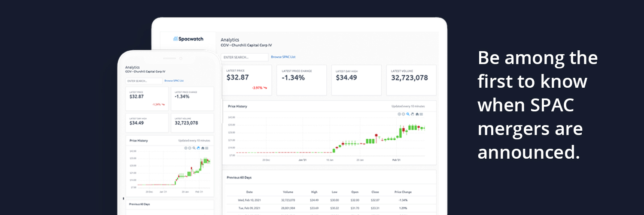Click the 28,801,984 volume cell
644x215 pixels.
click(x=288, y=208)
